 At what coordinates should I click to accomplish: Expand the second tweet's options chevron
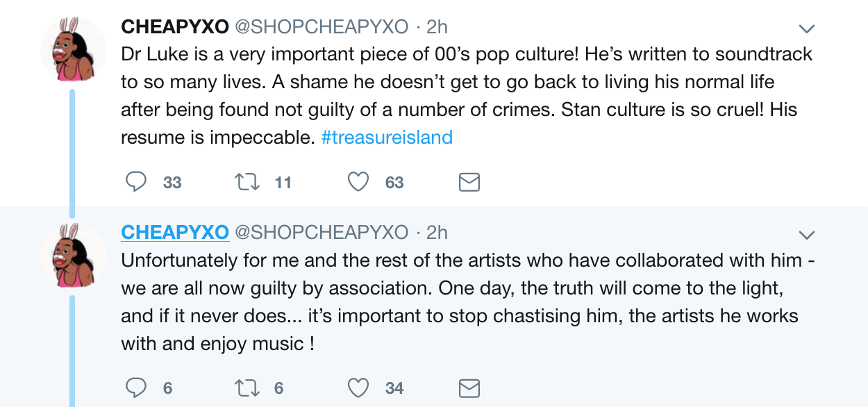(806, 233)
